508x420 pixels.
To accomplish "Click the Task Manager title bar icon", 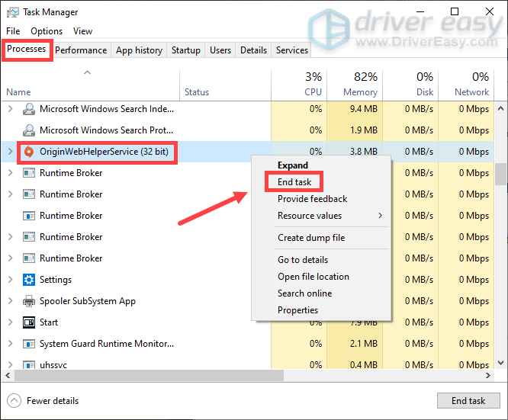I will pos(13,12).
